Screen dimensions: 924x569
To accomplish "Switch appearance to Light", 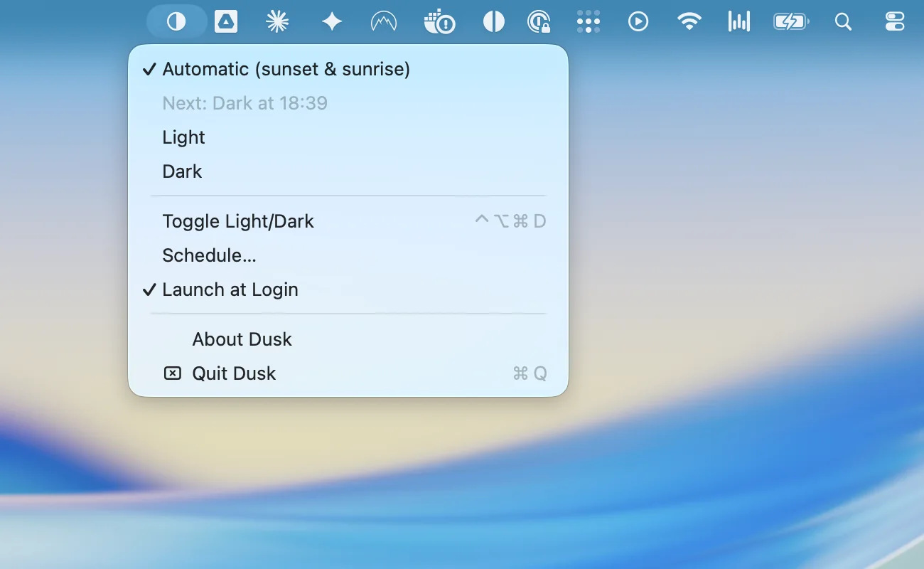I will tap(348, 137).
